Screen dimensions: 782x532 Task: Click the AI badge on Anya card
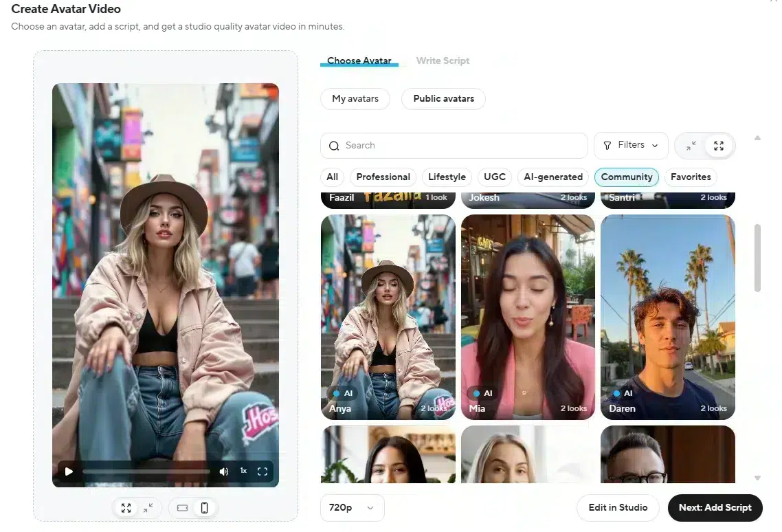click(343, 393)
